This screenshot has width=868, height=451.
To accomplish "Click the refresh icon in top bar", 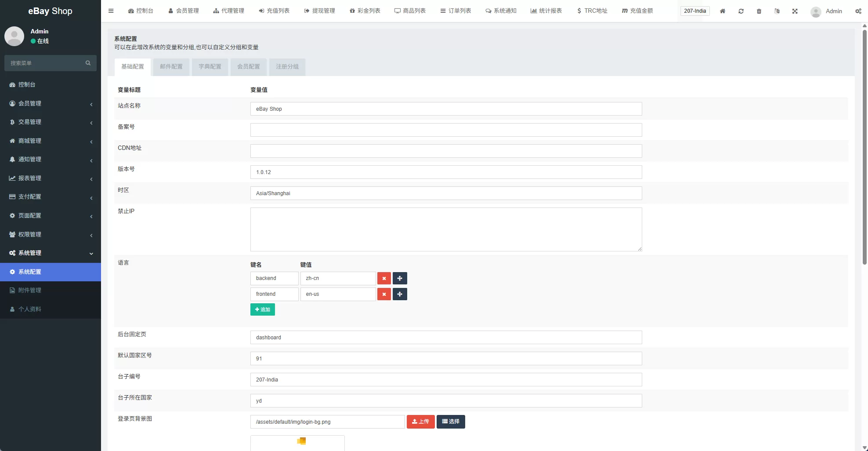I will pos(741,11).
